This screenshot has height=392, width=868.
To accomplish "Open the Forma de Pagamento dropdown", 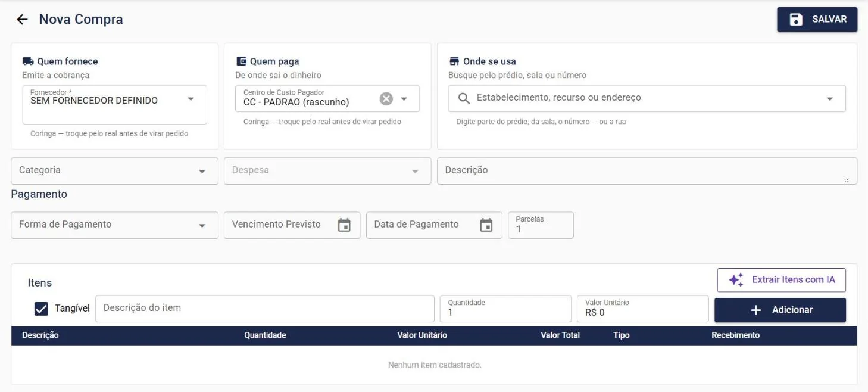I will tap(115, 225).
